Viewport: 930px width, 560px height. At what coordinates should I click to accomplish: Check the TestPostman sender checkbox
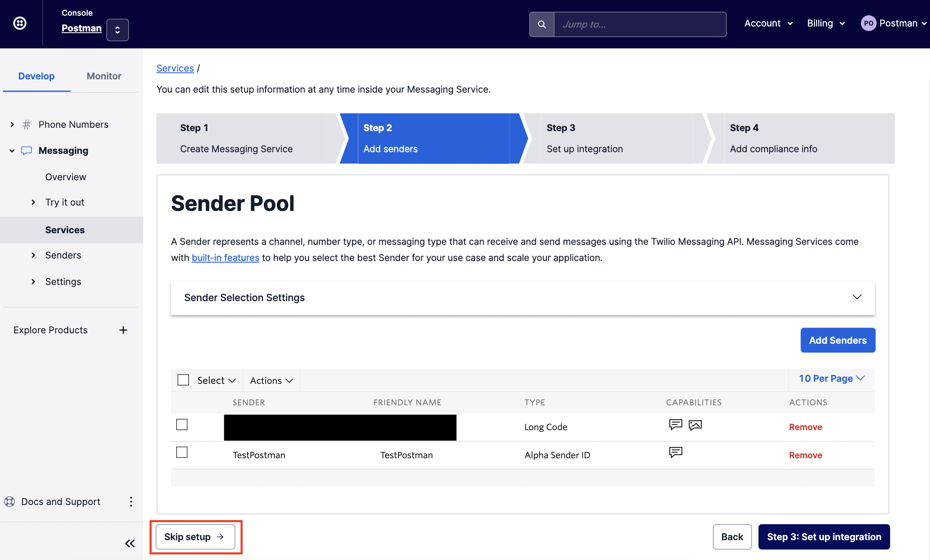(x=182, y=452)
